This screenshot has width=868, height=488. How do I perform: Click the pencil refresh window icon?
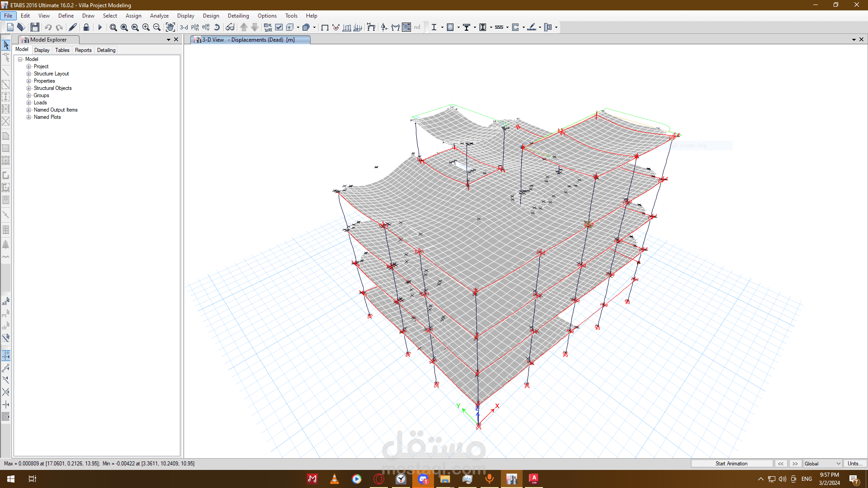click(x=73, y=27)
